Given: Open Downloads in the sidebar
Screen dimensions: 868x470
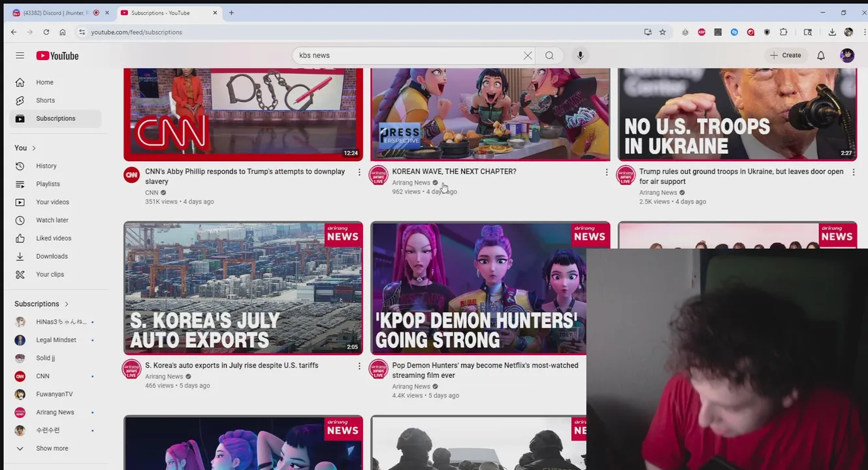Looking at the screenshot, I should 56,257.
